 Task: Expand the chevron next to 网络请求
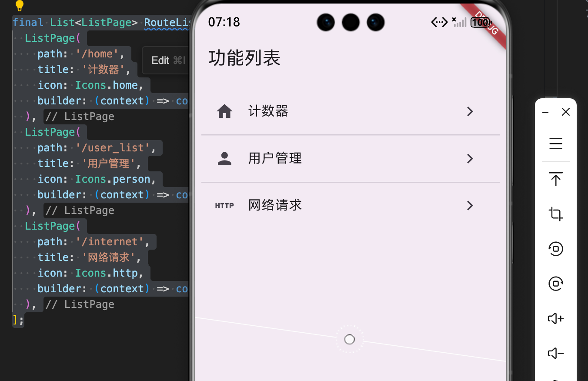(470, 205)
